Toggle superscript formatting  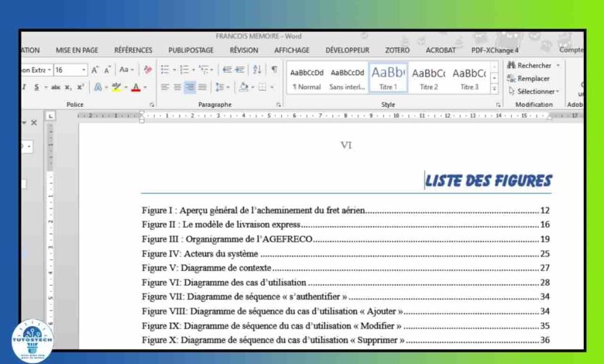pyautogui.click(x=80, y=88)
